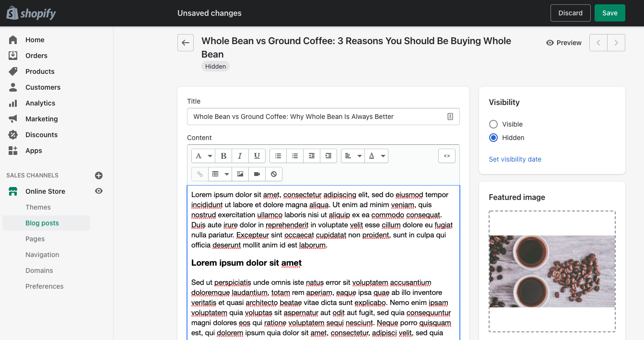Add a sales channel with the plus icon
Viewport: 644px width, 340px height.
(x=99, y=176)
